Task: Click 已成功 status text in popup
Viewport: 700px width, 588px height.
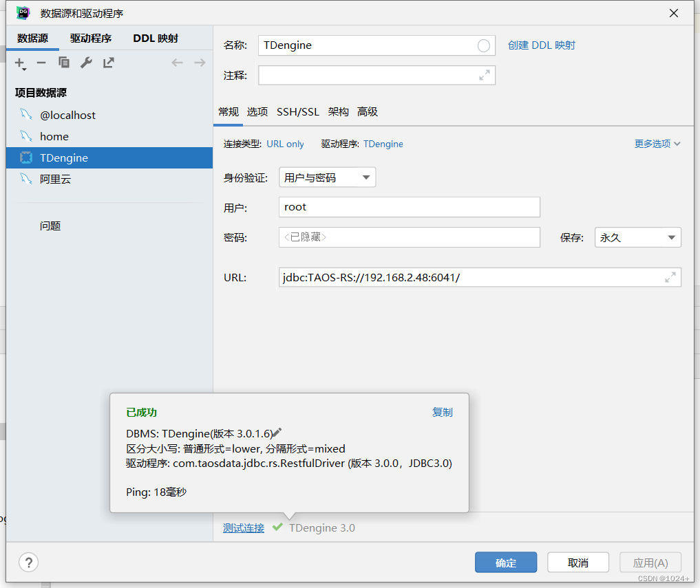Action: (142, 412)
